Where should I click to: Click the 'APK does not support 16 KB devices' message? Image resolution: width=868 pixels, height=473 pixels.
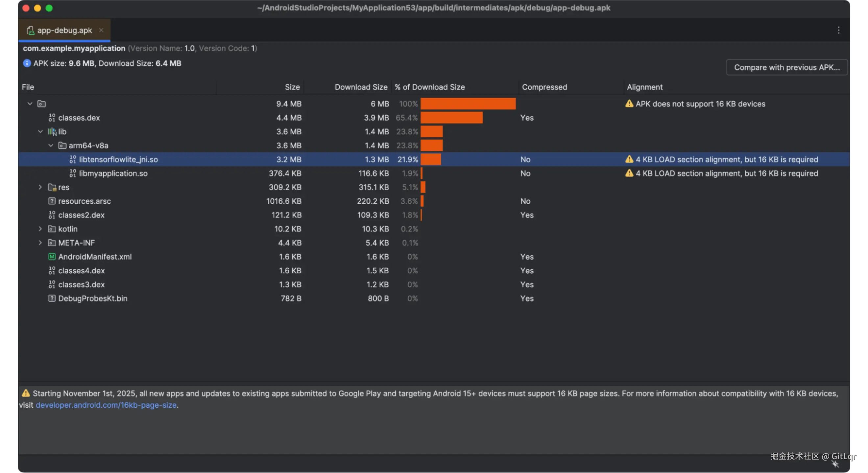tap(700, 104)
